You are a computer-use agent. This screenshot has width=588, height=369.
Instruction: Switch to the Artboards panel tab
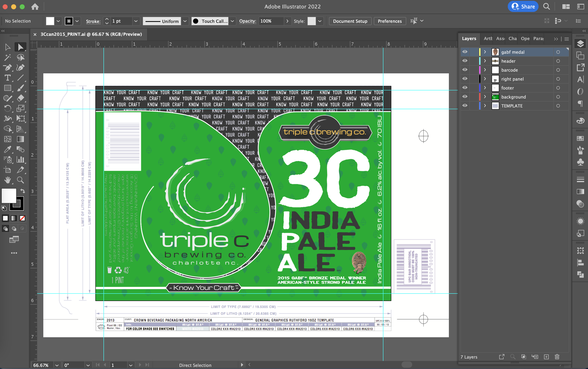click(x=488, y=39)
